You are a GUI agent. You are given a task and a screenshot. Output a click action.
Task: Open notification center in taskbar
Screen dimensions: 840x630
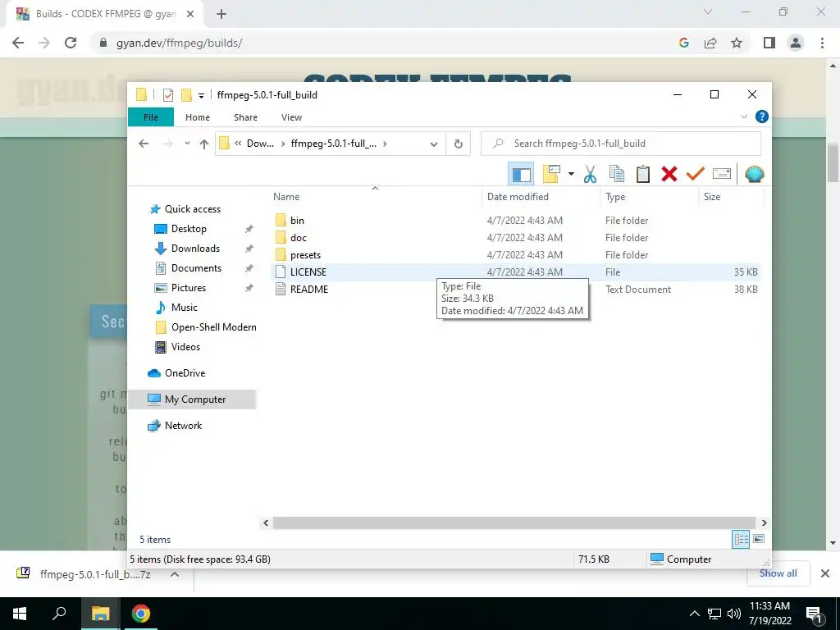click(x=814, y=614)
